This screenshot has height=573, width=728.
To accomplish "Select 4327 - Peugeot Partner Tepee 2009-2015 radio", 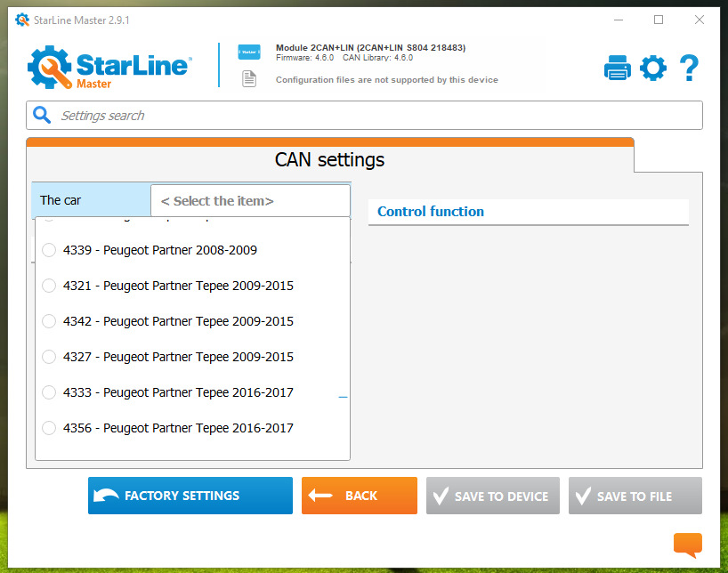I will 49,357.
